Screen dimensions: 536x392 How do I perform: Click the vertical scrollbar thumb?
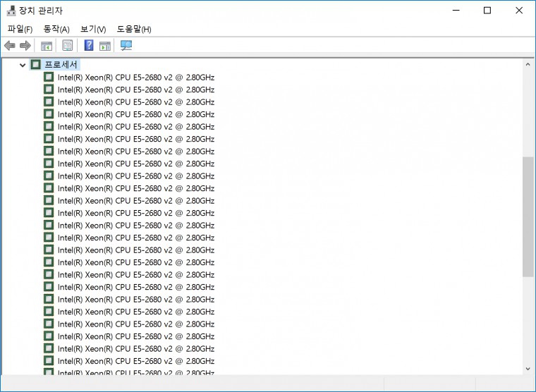[x=528, y=216]
